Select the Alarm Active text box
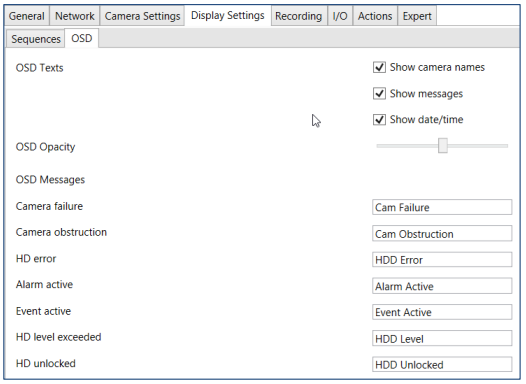This screenshot has width=526, height=384. [x=442, y=286]
